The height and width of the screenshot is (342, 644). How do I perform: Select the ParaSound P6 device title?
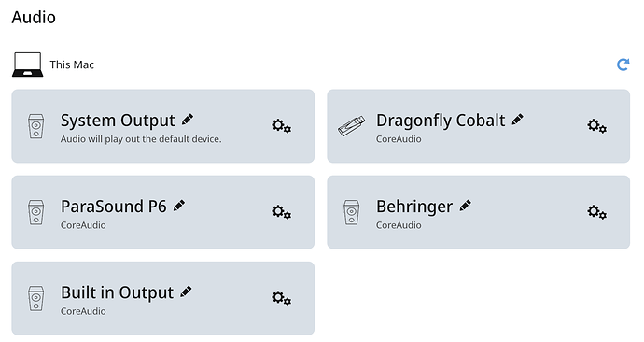[114, 207]
